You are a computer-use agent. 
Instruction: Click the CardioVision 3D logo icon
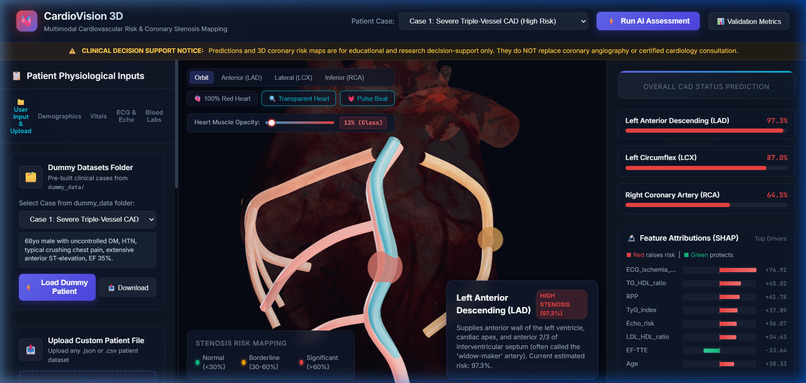point(27,21)
